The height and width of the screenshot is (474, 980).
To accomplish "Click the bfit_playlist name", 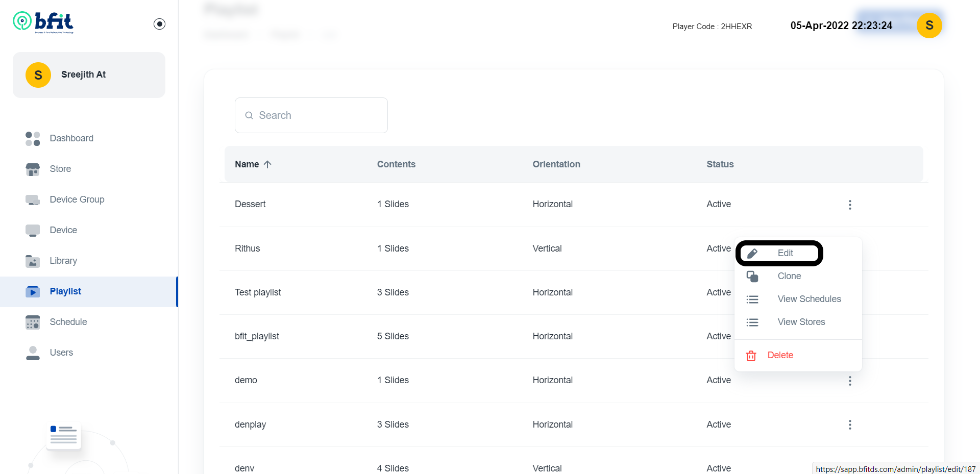I will pos(257,336).
